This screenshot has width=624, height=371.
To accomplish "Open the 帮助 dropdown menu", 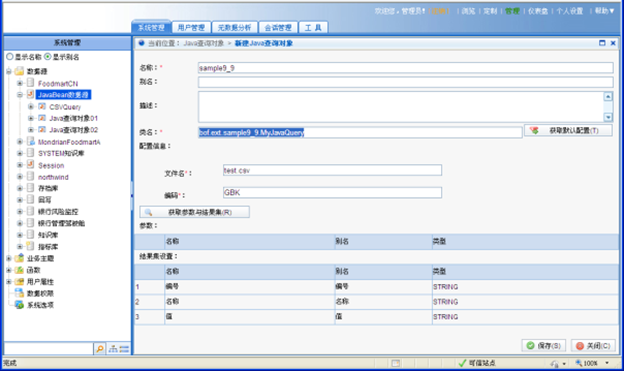I will 604,11.
